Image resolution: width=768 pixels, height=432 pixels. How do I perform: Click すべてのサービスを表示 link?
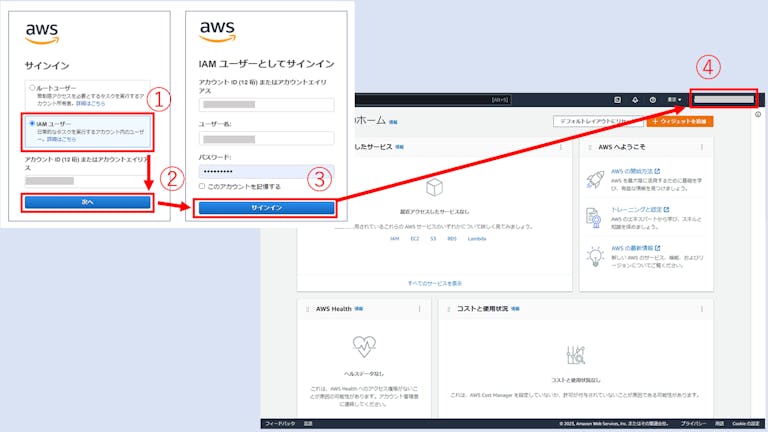435,284
